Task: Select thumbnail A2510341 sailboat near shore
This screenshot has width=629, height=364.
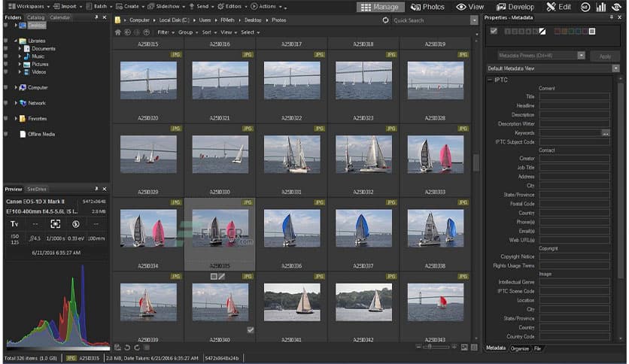Action: click(x=292, y=302)
